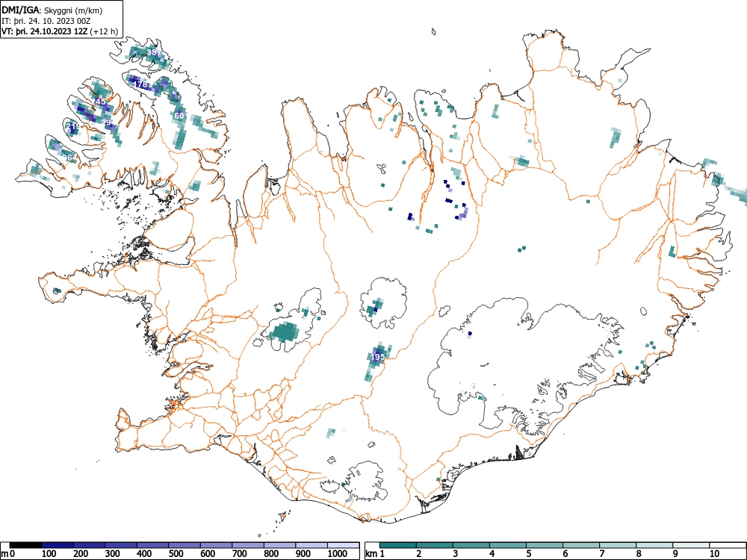Click the 'km' unit label of the legend

[x=371, y=554]
